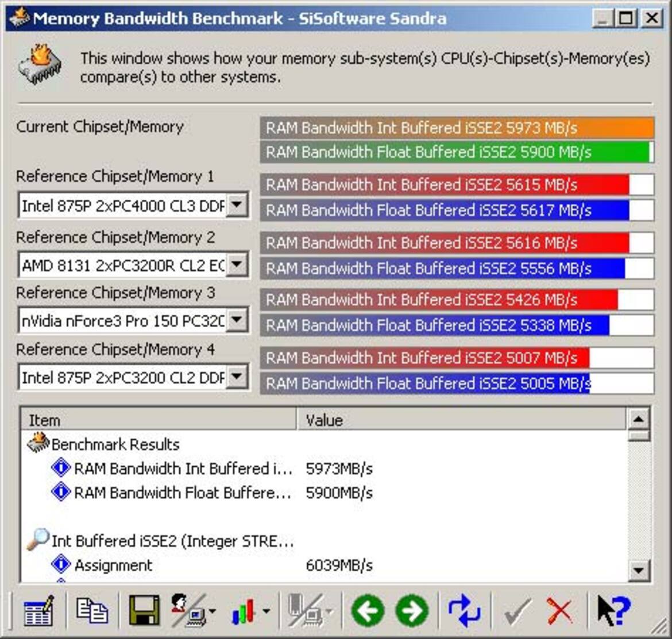Cancel with the red X icon
Image resolution: width=672 pixels, height=639 pixels.
click(560, 611)
